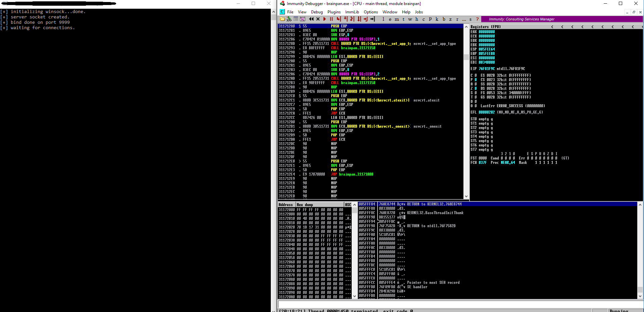This screenshot has width=644, height=312.
Task: Show breakpoints with the 'b' toolbar button
Action: (x=444, y=19)
